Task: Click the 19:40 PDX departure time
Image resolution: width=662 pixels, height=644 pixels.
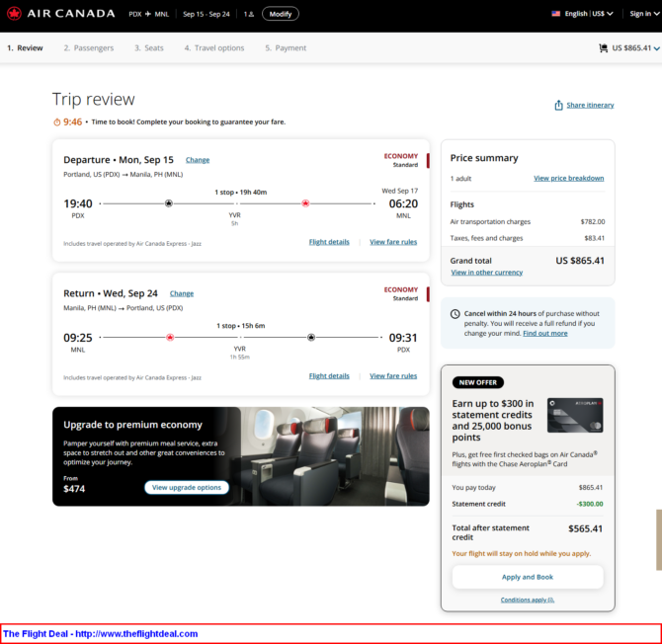Action: pos(78,203)
